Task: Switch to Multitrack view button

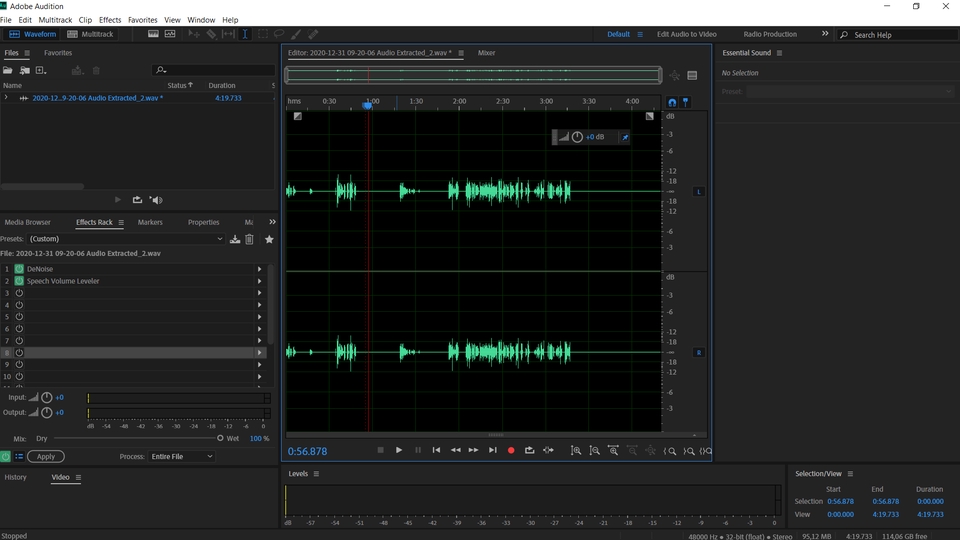Action: 91,34
